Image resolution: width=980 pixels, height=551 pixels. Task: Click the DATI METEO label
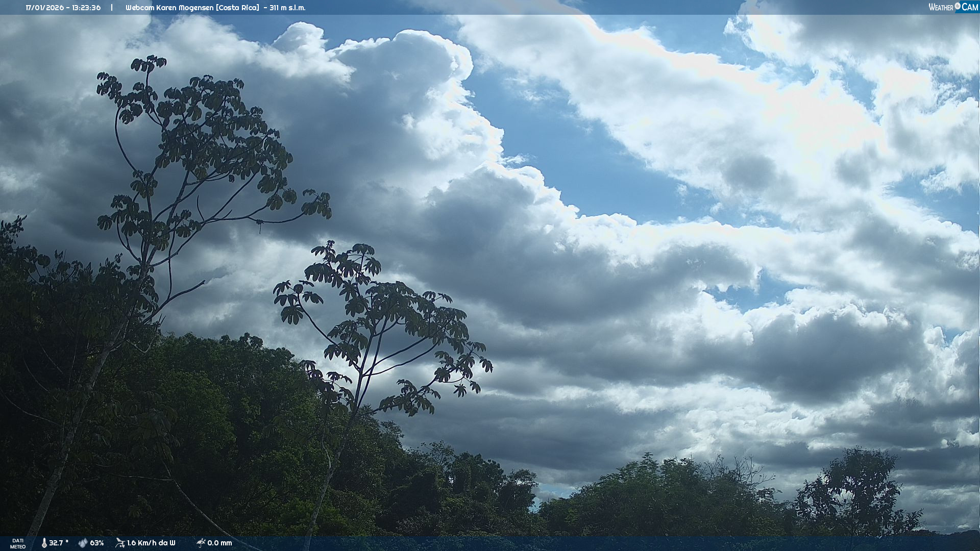pyautogui.click(x=18, y=543)
